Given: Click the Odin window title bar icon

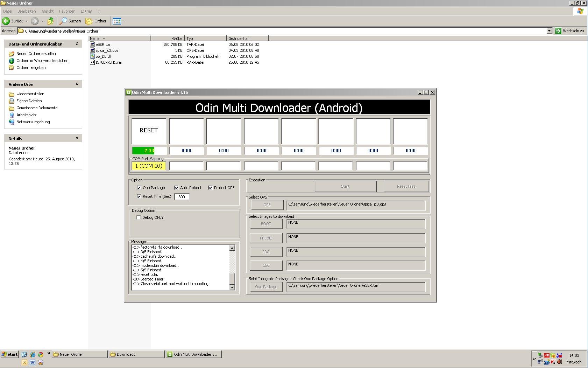Looking at the screenshot, I should pyautogui.click(x=129, y=92).
